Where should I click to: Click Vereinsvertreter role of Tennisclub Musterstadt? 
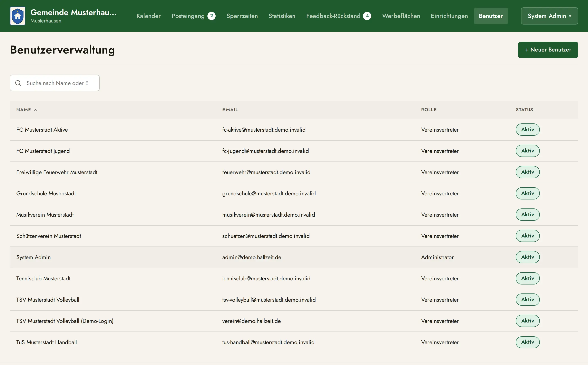[x=440, y=279]
